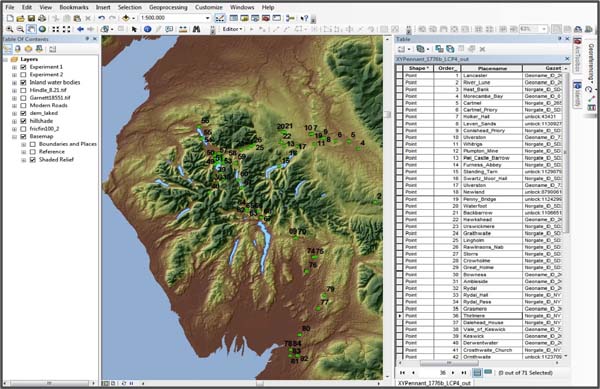Collapse the Basemap group layer
Viewport: 600px width, 389px height.
[x=15, y=137]
